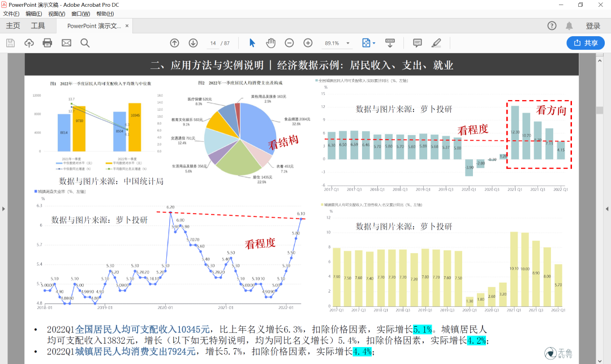The height and width of the screenshot is (364, 611).
Task: Expand the right tools pane
Action: click(607, 209)
